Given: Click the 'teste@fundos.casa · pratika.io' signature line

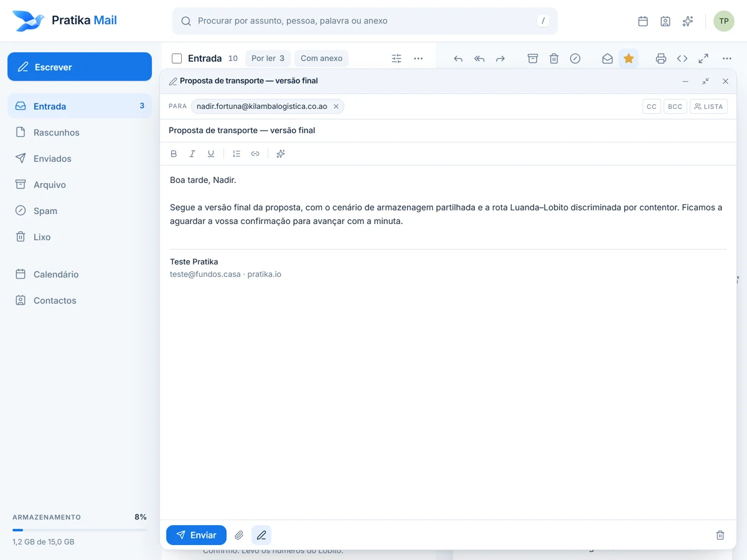Looking at the screenshot, I should click(225, 274).
